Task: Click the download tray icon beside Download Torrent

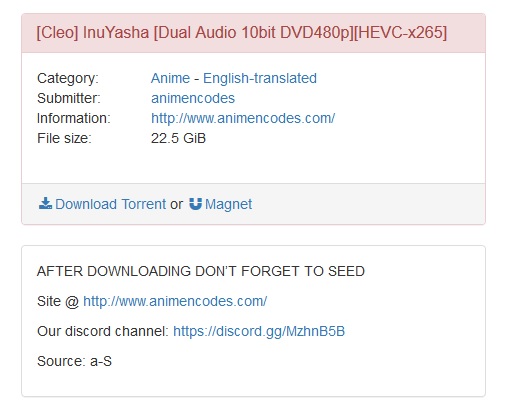Action: tap(45, 203)
